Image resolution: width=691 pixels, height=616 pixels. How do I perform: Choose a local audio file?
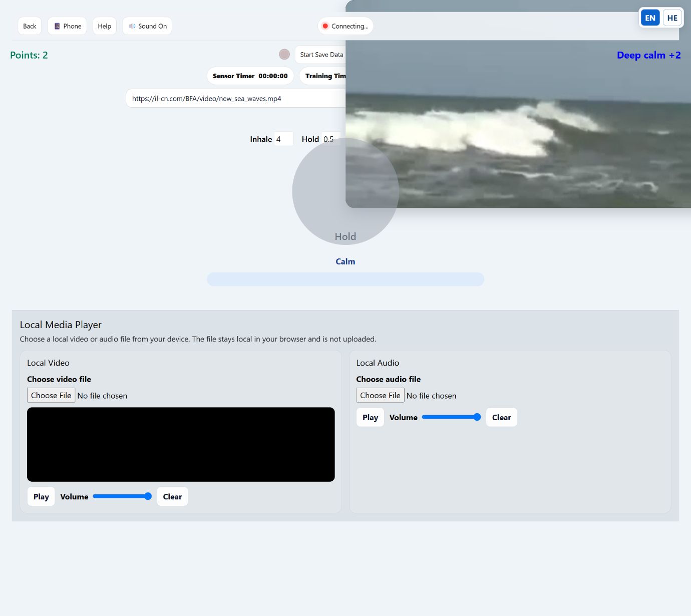(x=380, y=395)
